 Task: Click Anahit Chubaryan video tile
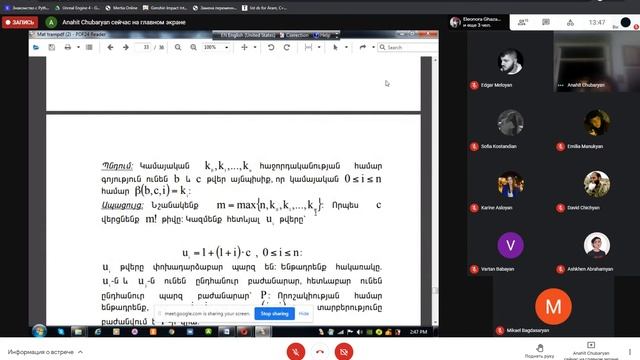pyautogui.click(x=597, y=62)
